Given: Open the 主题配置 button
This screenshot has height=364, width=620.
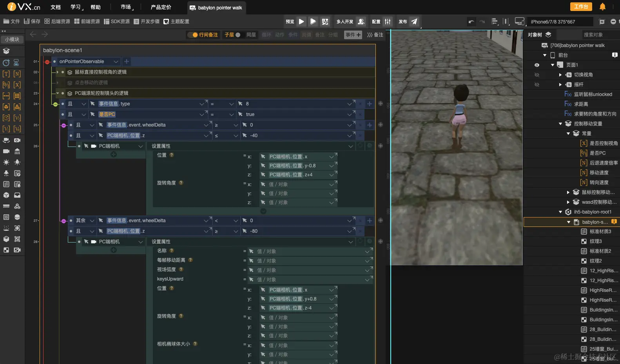Looking at the screenshot, I should (176, 22).
